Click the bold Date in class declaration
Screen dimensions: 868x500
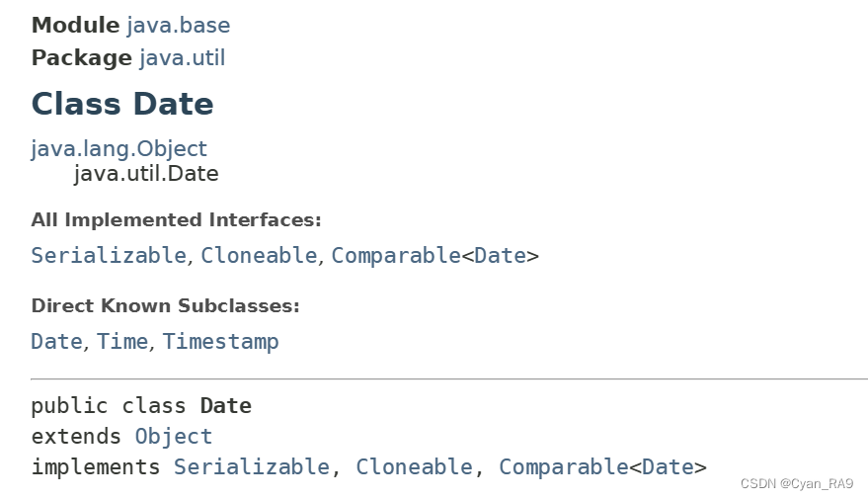226,406
